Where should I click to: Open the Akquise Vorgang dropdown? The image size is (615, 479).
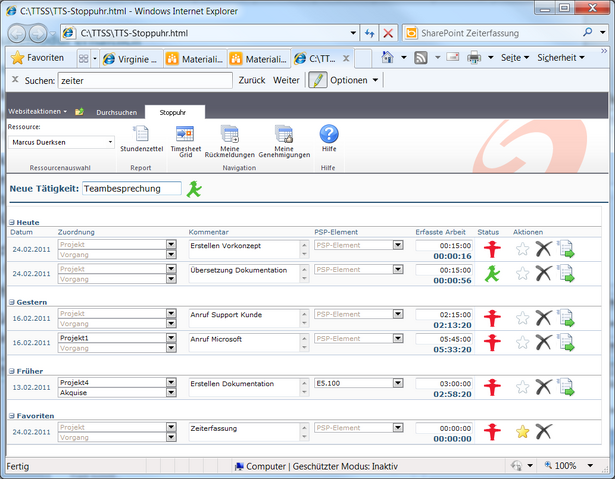[171, 393]
